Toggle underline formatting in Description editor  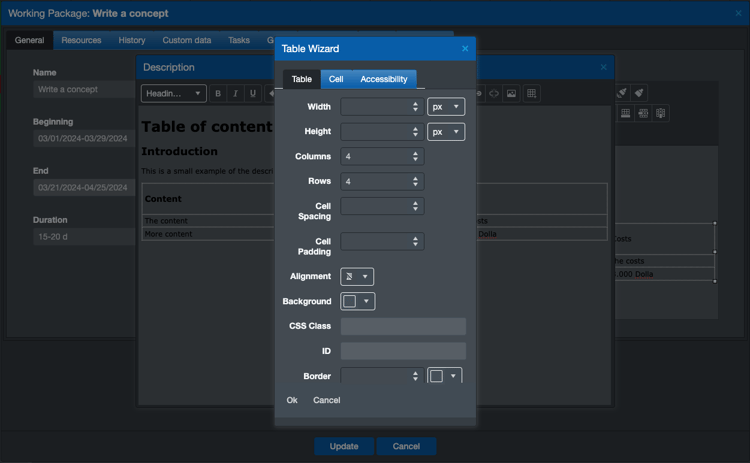253,93
